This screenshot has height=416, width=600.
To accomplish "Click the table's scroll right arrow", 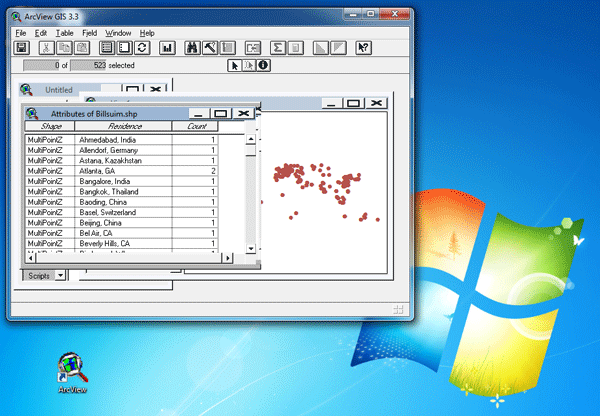I will click(228, 258).
